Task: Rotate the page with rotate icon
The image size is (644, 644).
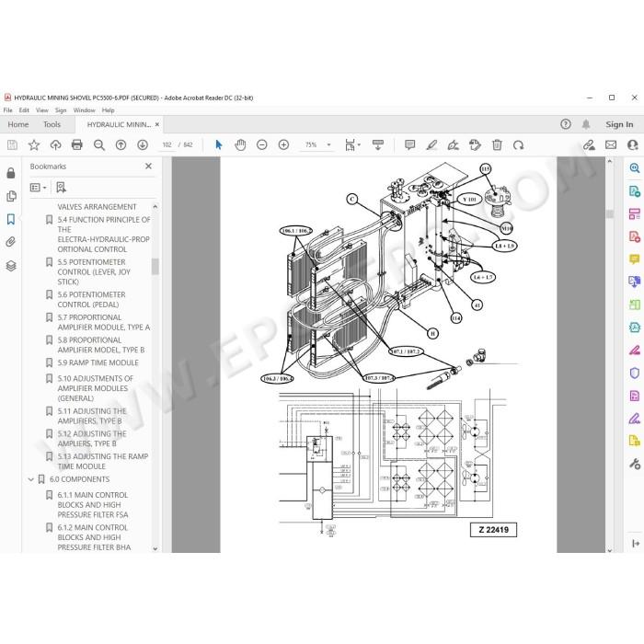Action: [518, 144]
